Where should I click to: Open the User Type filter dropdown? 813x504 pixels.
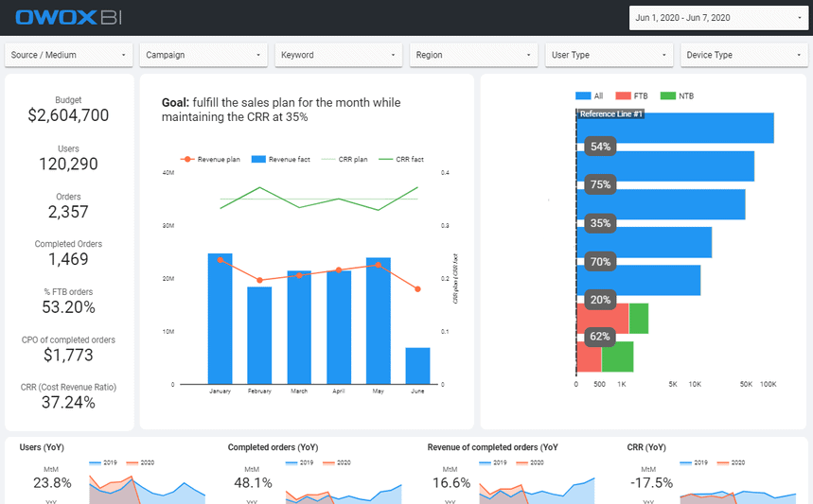pos(610,55)
